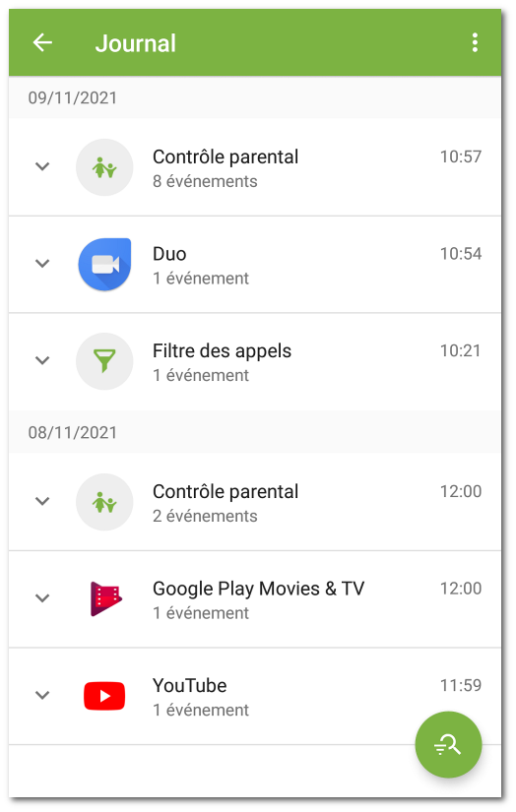The image size is (516, 812).
Task: Go back using the arrow icon
Action: click(x=42, y=42)
